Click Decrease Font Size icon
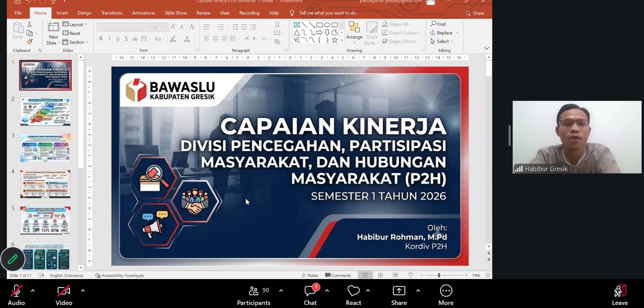 pos(182,27)
